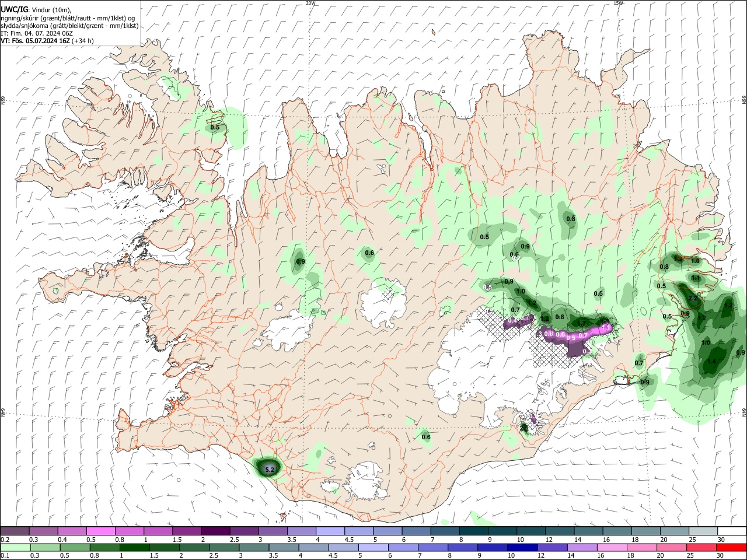Click the 'VT: Fös. 05.07.2024 16Z (+34 h)' line

(47, 41)
